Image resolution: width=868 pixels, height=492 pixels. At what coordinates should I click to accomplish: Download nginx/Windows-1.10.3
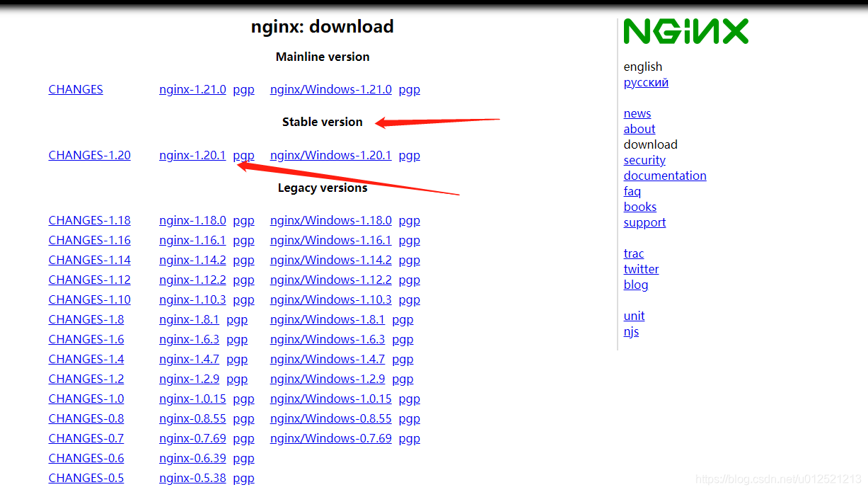331,300
